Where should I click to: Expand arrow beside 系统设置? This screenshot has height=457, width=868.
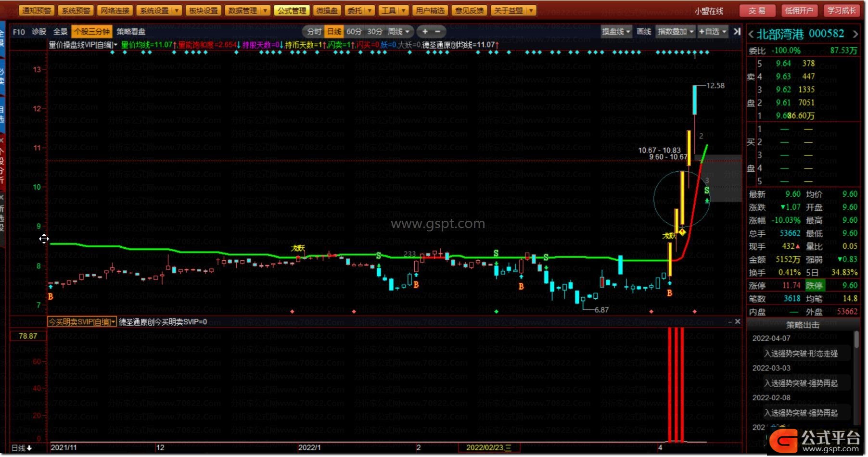tap(177, 11)
